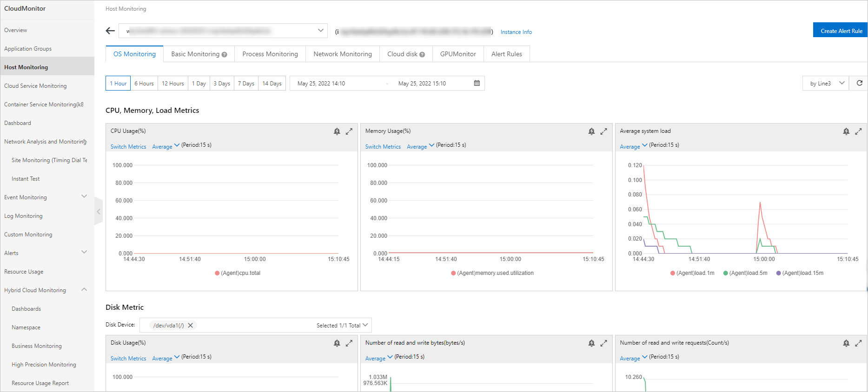Open the Instance Info link

[x=516, y=32]
